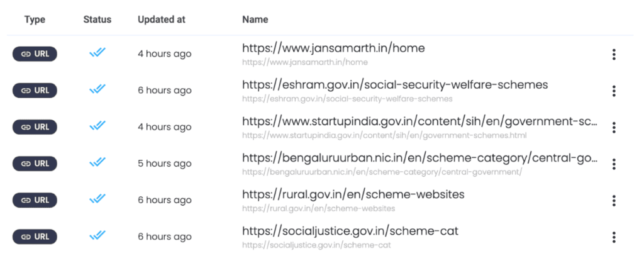This screenshot has height=263, width=644.
Task: Click double-check status icon for startupindia row
Action: pyautogui.click(x=97, y=126)
